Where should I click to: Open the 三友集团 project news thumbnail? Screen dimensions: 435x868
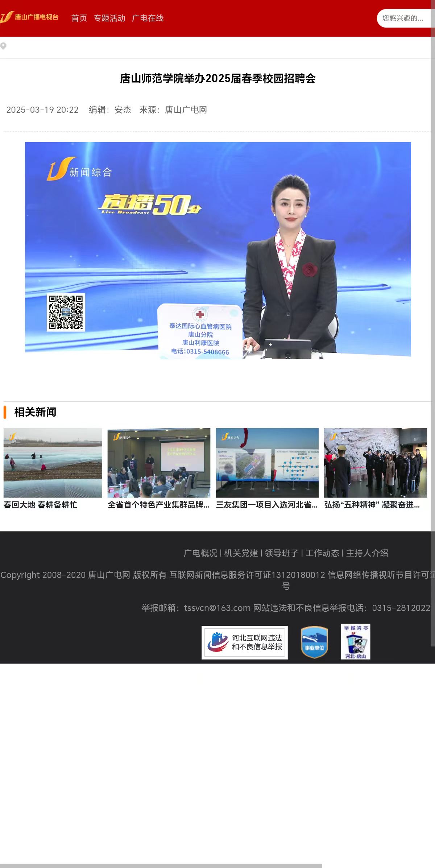[267, 463]
